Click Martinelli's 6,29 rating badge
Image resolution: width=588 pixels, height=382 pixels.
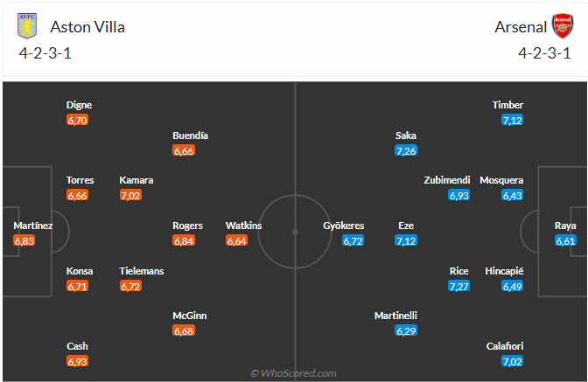[x=405, y=330]
